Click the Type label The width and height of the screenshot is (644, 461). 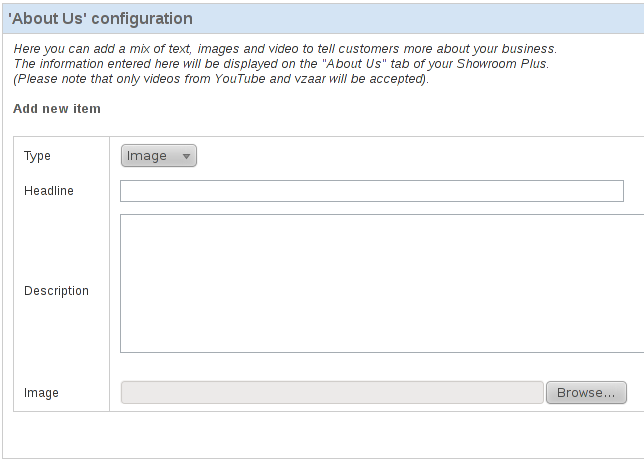(37, 156)
